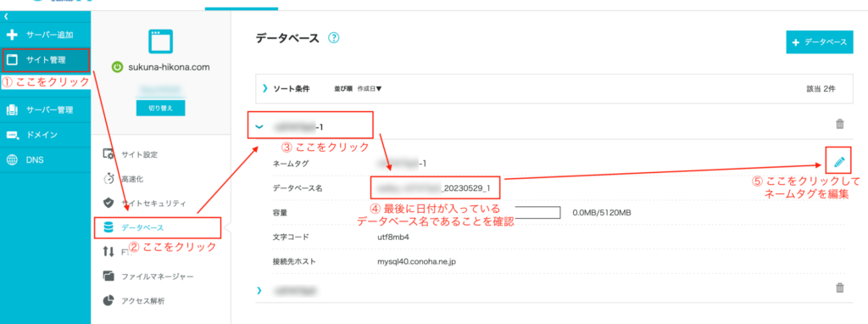This screenshot has height=324, width=868.
Task: Click the pie chart icon beside アクセス解析
Action: (108, 301)
